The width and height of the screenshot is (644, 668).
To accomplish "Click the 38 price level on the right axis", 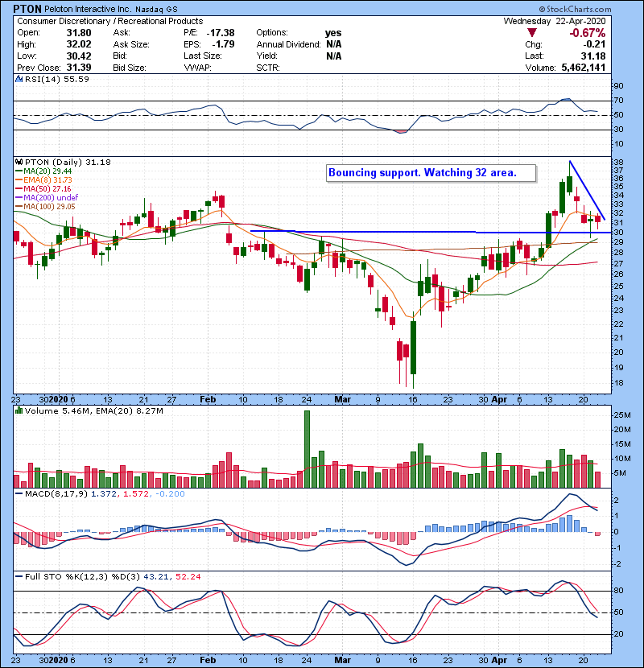I will (x=618, y=162).
